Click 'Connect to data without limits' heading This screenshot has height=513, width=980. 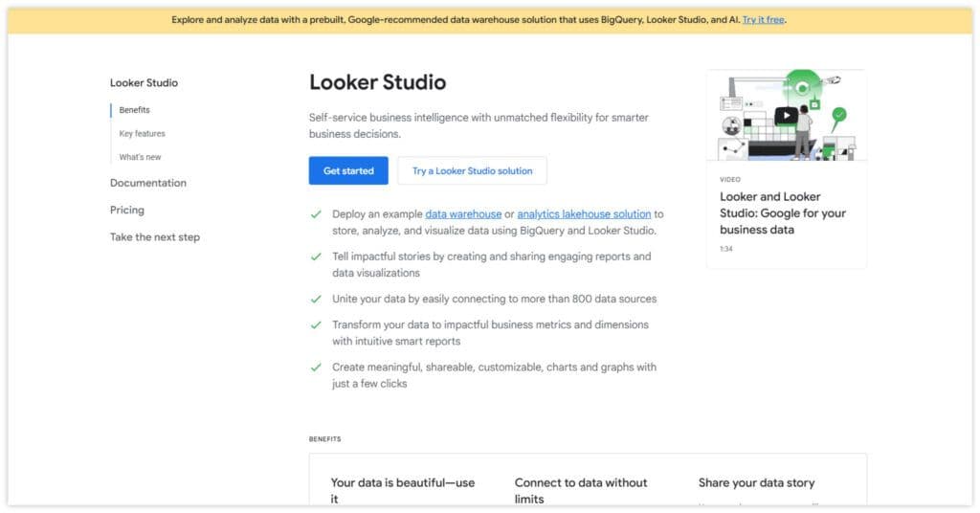581,490
